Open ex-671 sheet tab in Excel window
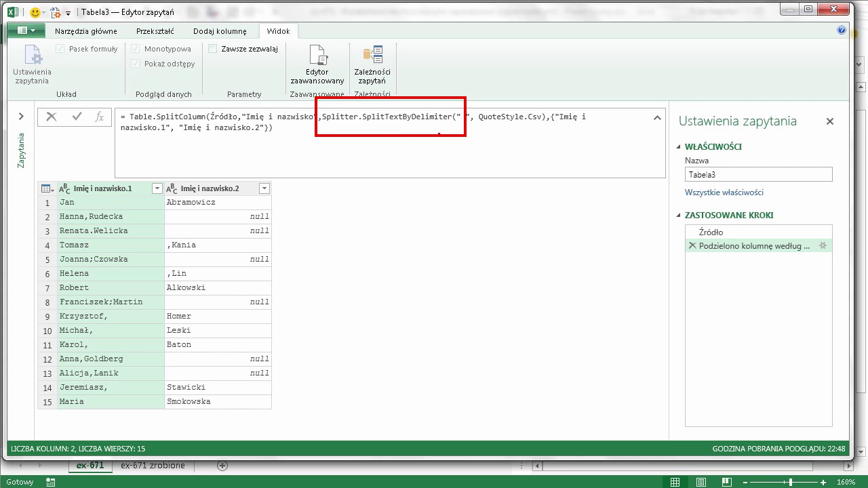 [x=90, y=466]
